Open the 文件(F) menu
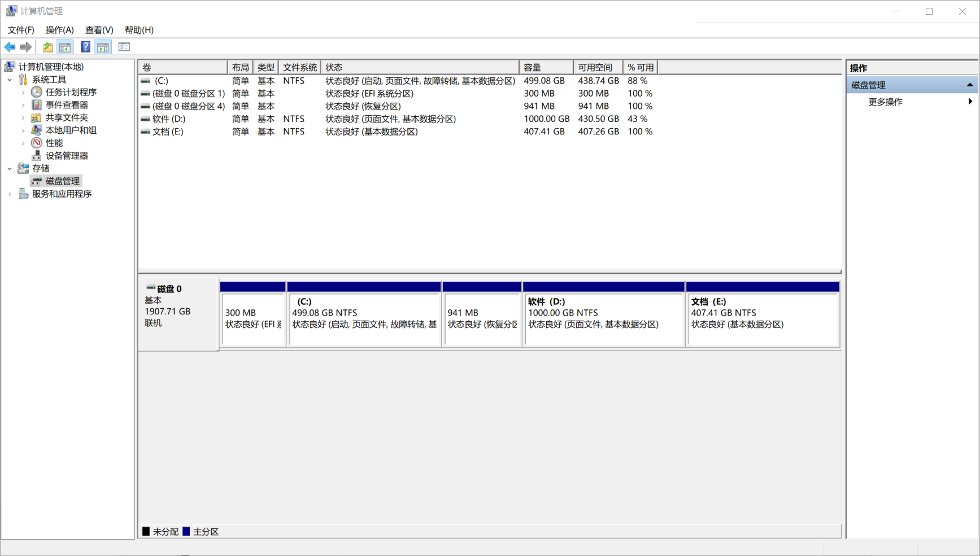Viewport: 980px width, 556px height. coord(21,30)
